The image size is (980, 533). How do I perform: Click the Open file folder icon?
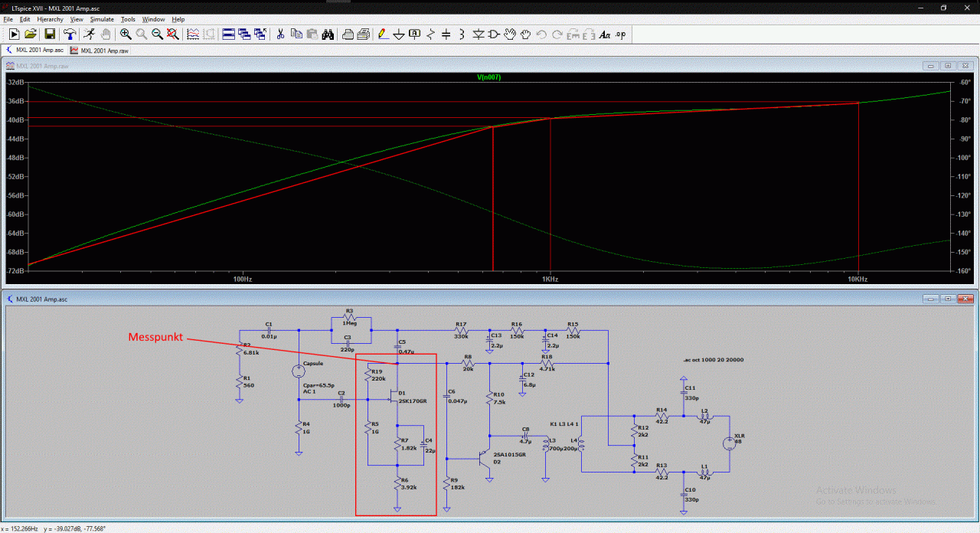(31, 34)
